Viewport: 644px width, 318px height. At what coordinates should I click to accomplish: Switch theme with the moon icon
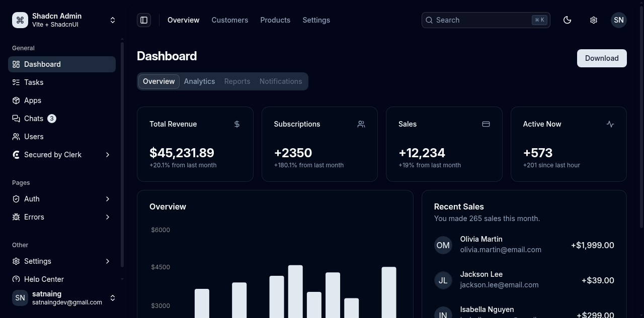click(x=568, y=20)
